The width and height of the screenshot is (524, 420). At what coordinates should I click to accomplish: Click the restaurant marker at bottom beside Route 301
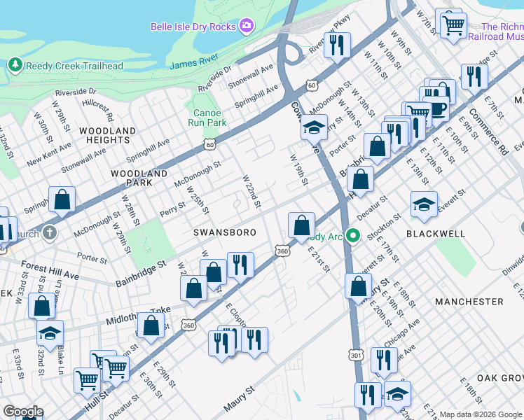pos(368,397)
